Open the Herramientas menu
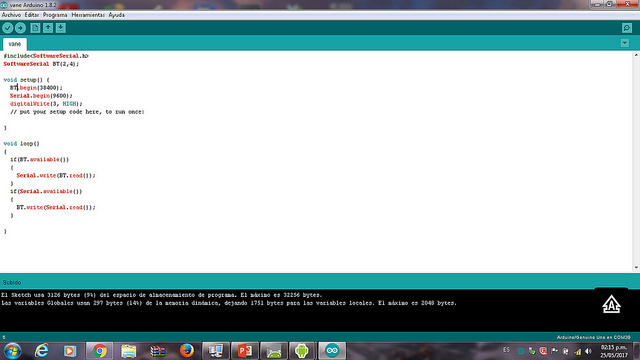The width and height of the screenshot is (640, 360). 88,15
